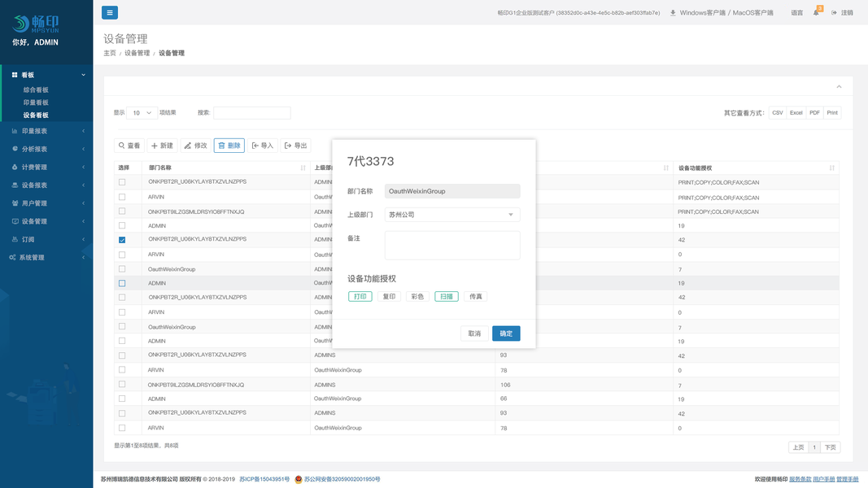Export the table as CSV

click(777, 113)
